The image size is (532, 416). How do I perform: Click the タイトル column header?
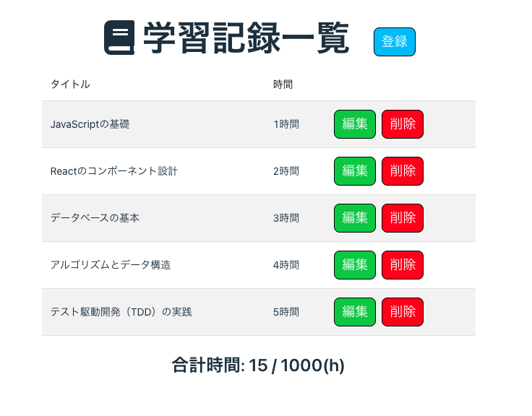(x=70, y=84)
